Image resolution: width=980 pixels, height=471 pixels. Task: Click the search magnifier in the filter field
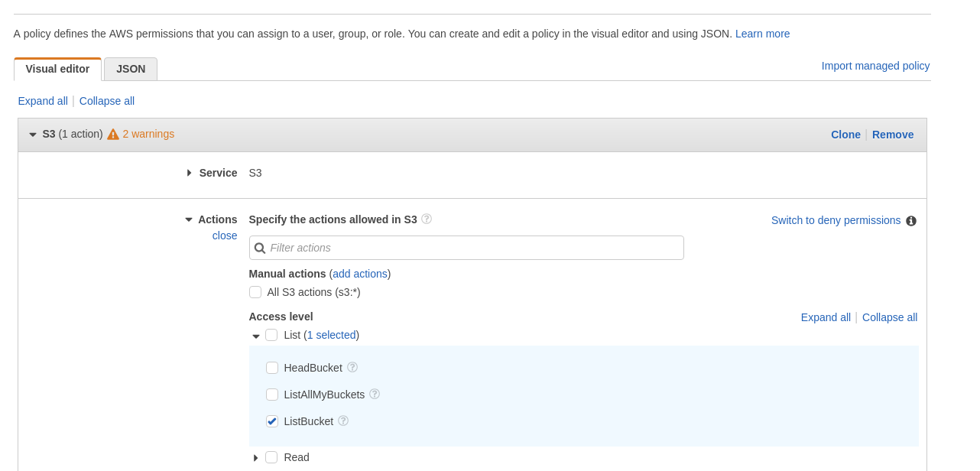[x=260, y=248]
